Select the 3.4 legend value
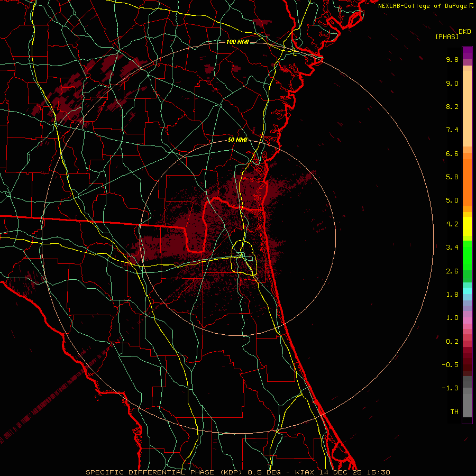 tap(452, 248)
